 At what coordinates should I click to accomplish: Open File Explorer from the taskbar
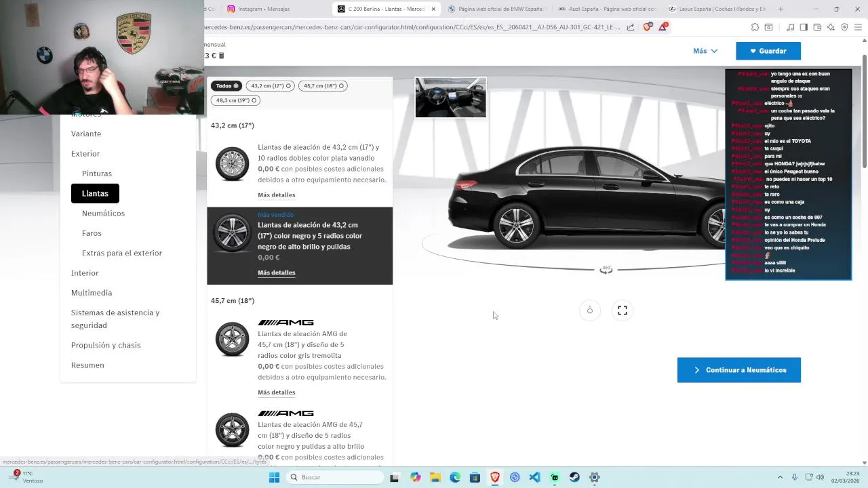435,477
